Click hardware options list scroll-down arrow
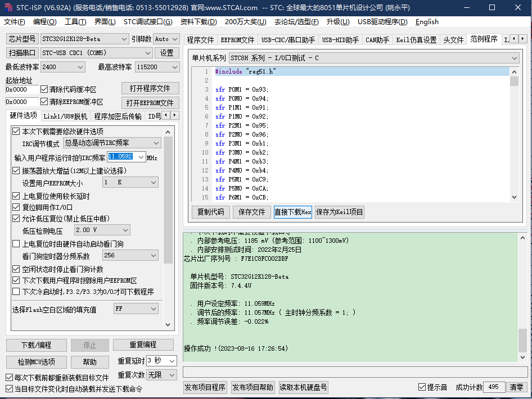Image resolution: width=532 pixels, height=399 pixels. coord(168,324)
